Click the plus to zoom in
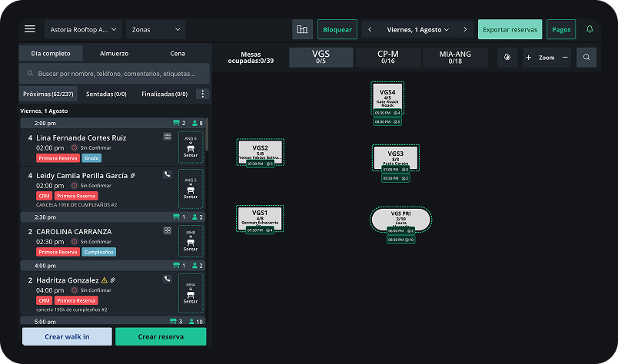 [528, 58]
